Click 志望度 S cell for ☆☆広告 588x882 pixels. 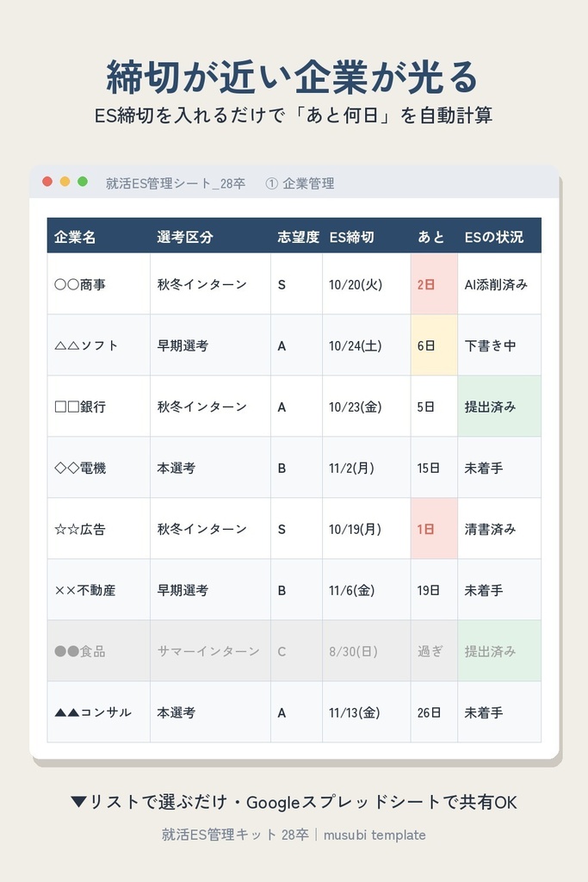pos(297,529)
